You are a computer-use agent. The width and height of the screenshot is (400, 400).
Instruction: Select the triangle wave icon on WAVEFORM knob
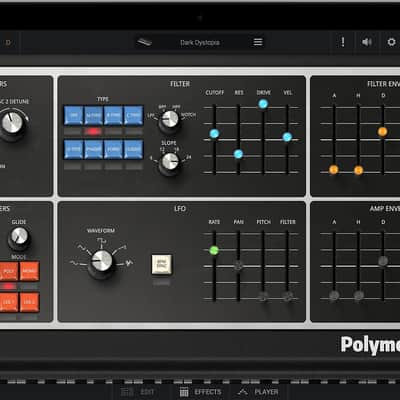(81, 247)
